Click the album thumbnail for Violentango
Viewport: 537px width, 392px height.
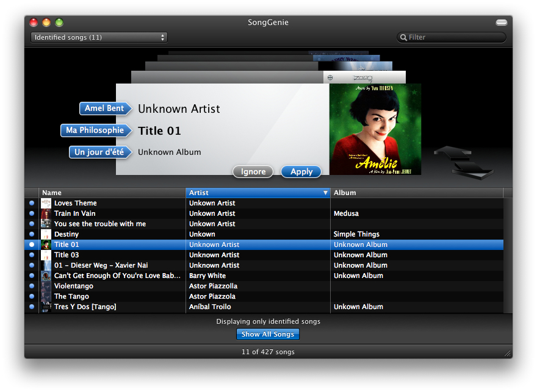click(x=46, y=286)
